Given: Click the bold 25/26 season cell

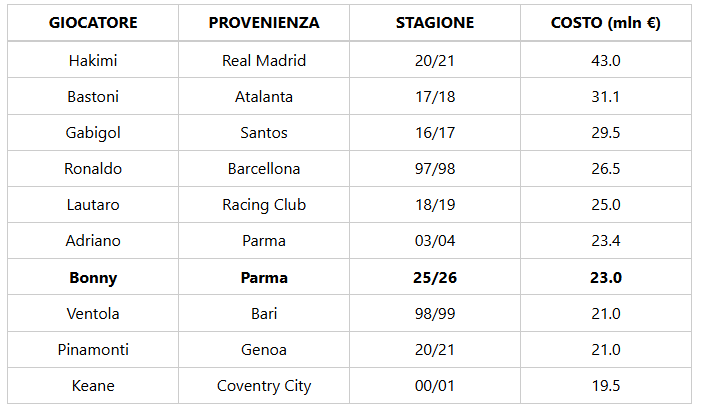Looking at the screenshot, I should (435, 277).
